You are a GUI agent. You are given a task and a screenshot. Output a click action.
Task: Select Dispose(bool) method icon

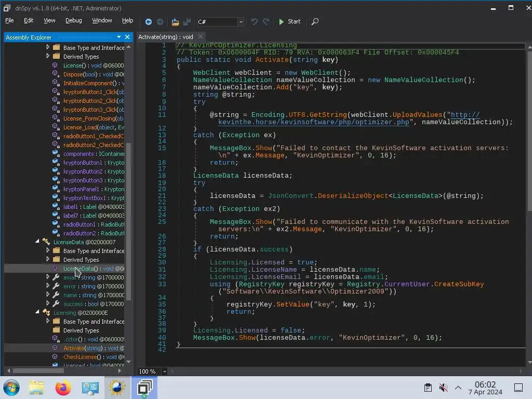[55, 74]
